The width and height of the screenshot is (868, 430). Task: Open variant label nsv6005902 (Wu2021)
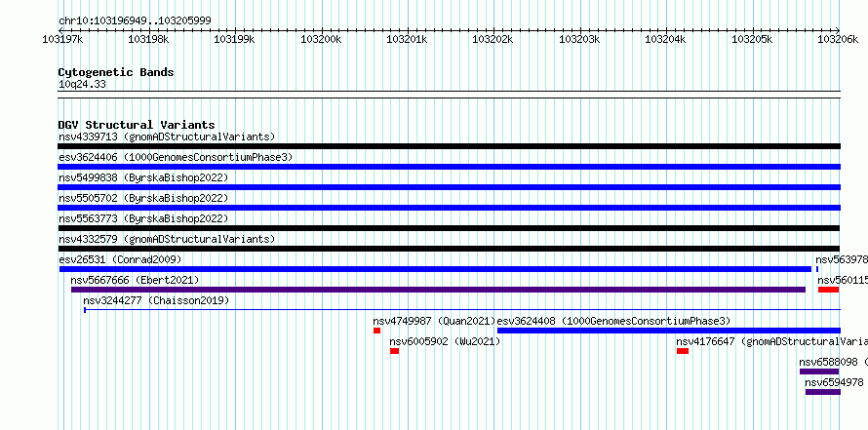[445, 341]
